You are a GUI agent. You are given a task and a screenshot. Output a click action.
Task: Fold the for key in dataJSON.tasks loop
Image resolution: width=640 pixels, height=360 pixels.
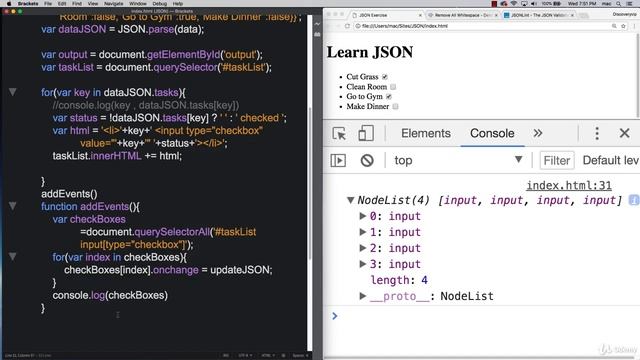point(13,92)
